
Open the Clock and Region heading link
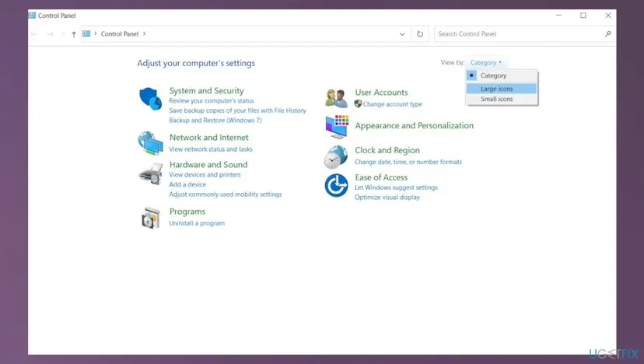(387, 150)
